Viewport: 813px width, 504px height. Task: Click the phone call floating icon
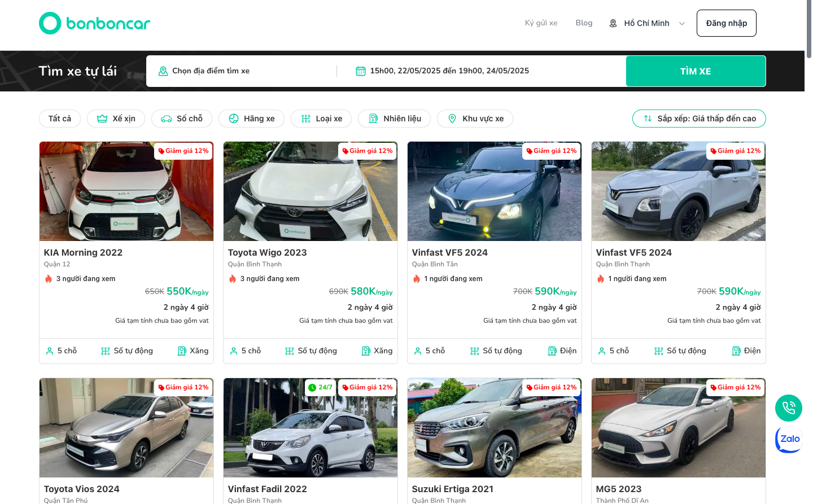(789, 408)
